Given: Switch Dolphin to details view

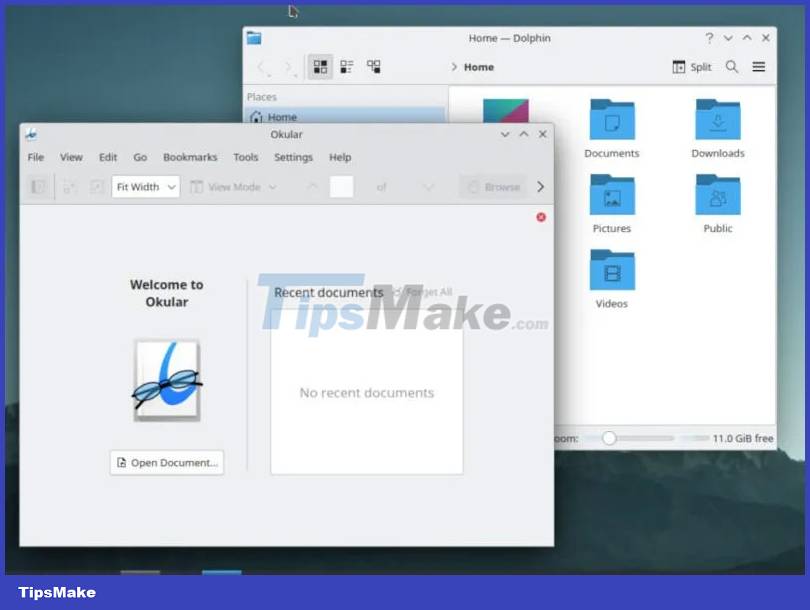Looking at the screenshot, I should click(346, 66).
